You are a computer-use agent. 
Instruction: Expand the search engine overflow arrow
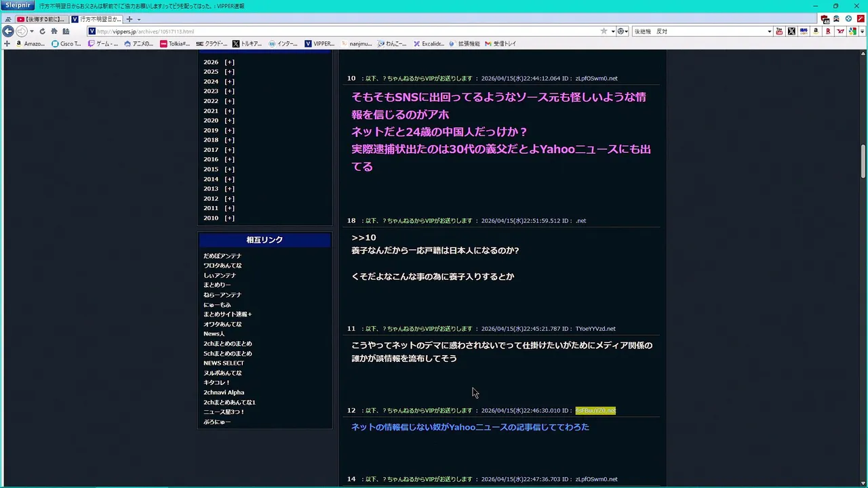click(862, 31)
